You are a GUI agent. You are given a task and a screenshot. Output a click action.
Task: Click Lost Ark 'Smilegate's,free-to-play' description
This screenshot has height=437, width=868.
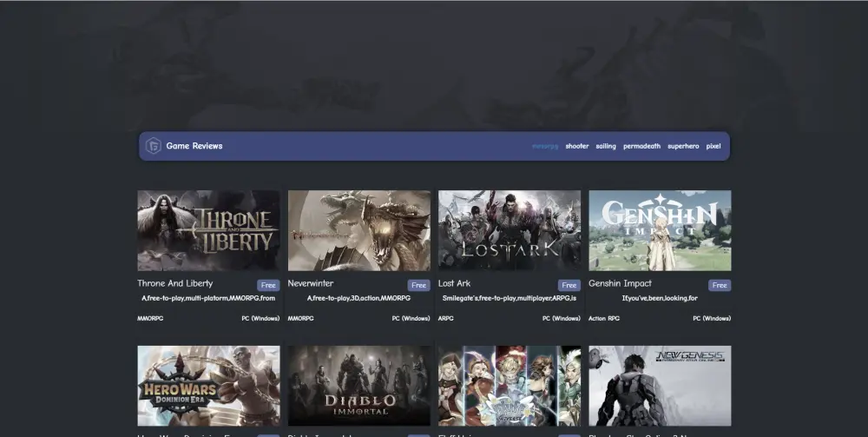pos(510,298)
